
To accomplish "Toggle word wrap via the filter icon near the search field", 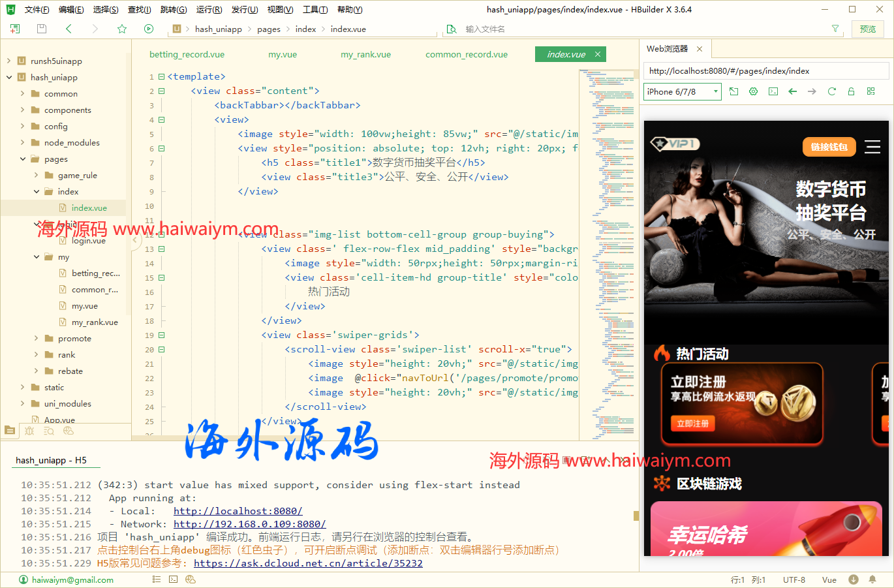I will point(835,29).
